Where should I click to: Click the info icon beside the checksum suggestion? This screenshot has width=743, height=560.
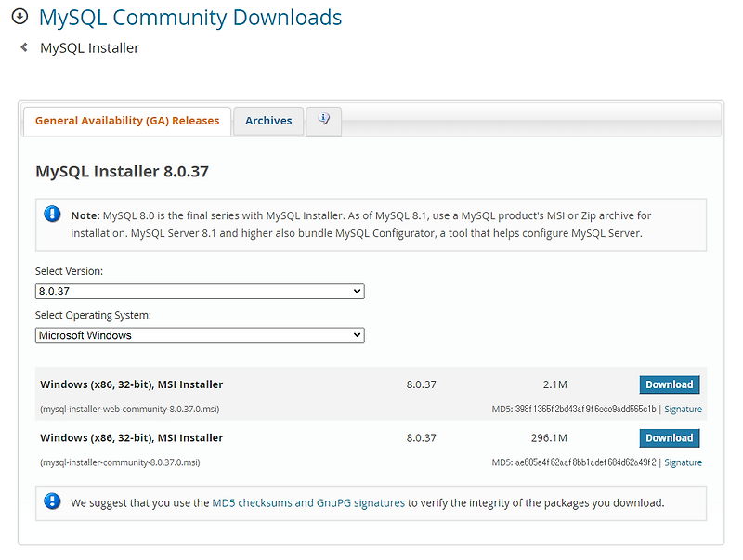(52, 502)
